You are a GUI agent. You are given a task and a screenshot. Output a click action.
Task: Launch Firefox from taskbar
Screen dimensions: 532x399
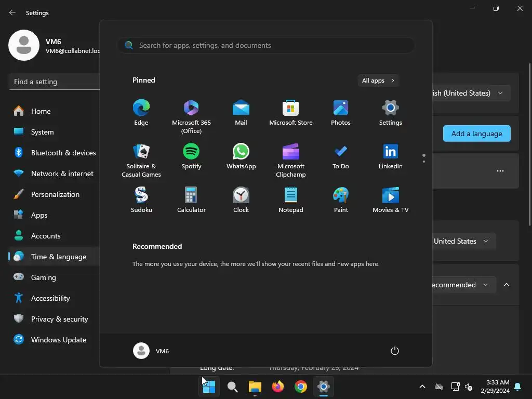point(278,387)
